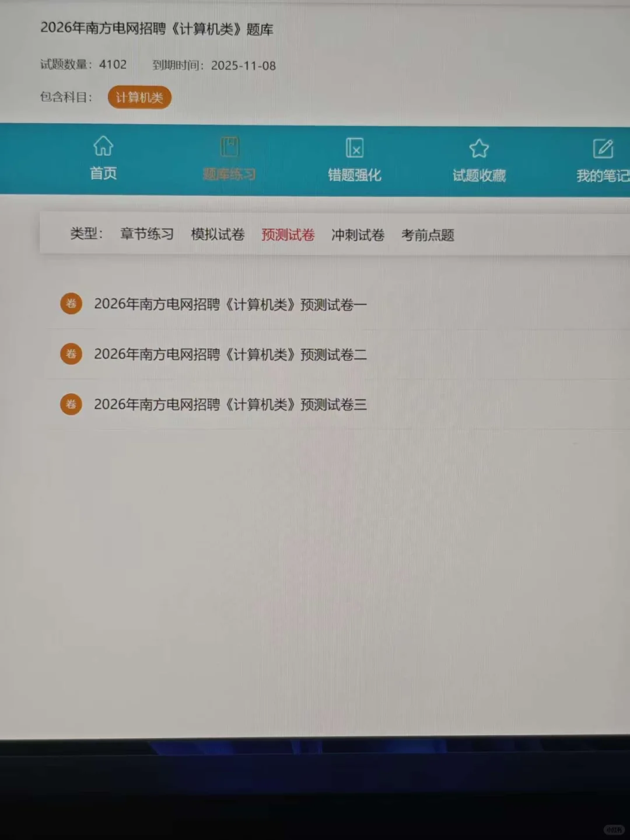Click the expiry date 2025-11-08
The height and width of the screenshot is (840, 630).
(x=243, y=65)
